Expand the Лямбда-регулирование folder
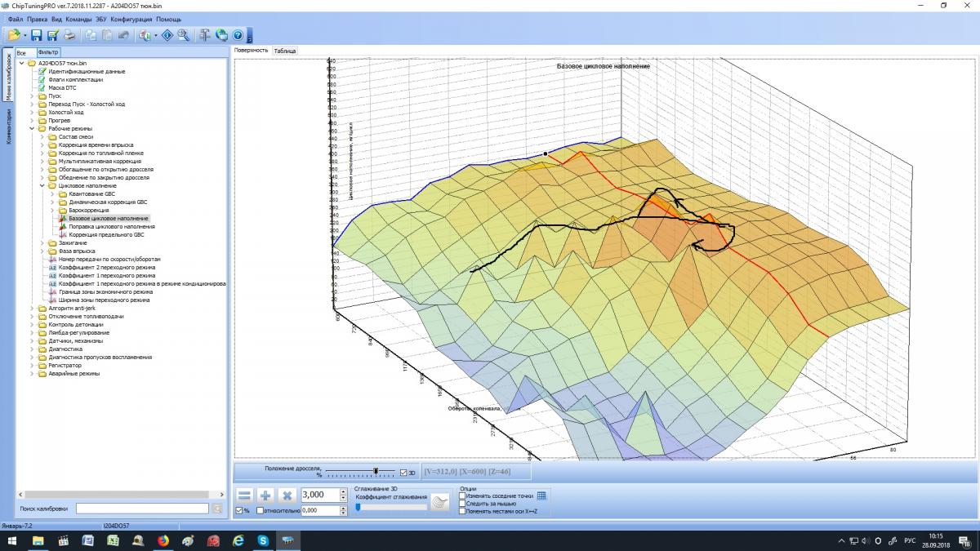 33,332
